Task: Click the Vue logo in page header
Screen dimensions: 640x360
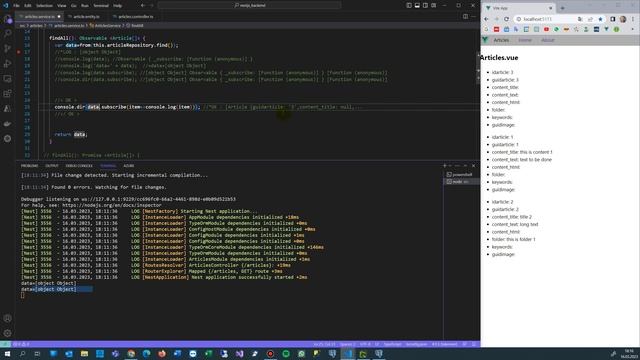Action: click(485, 40)
